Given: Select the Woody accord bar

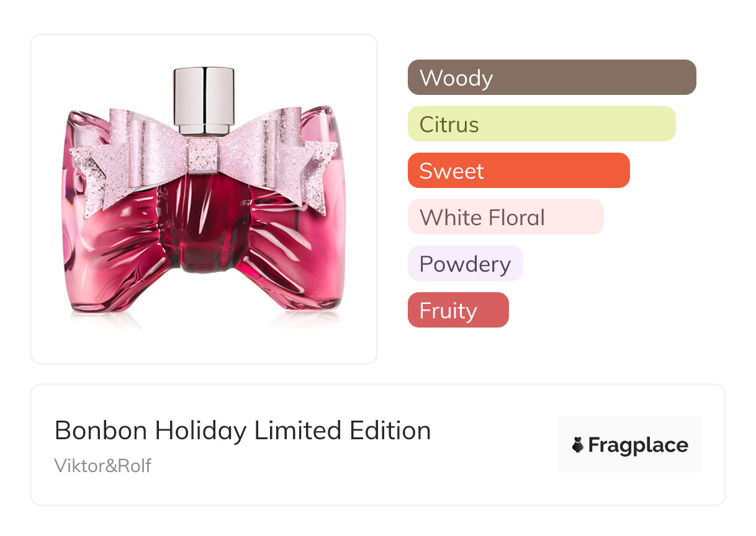Looking at the screenshot, I should coord(551,78).
